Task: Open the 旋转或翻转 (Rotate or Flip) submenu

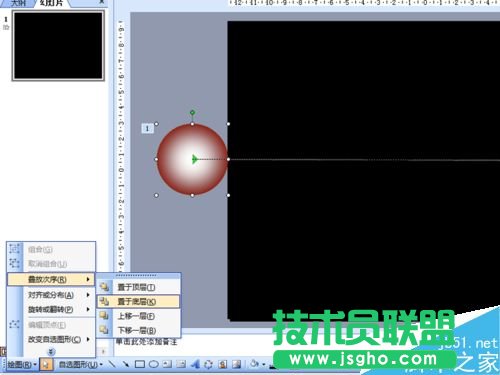Action: coord(51,309)
